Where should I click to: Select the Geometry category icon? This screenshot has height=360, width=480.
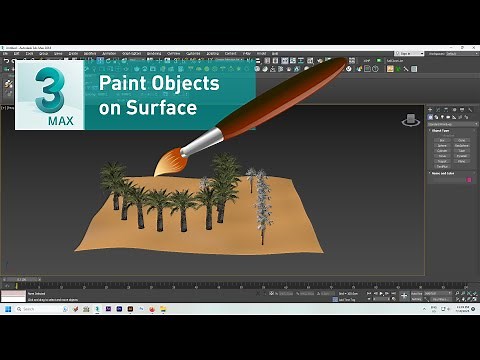point(430,117)
